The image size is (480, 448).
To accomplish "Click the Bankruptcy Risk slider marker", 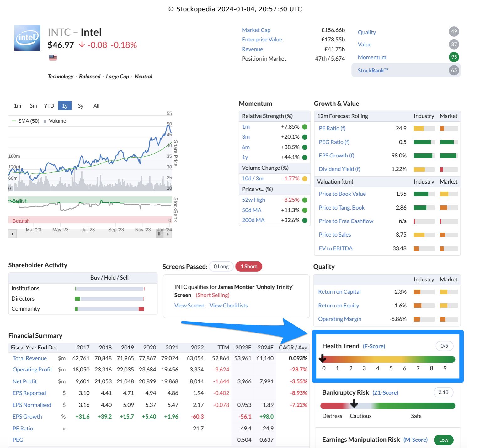I will 354,403.
